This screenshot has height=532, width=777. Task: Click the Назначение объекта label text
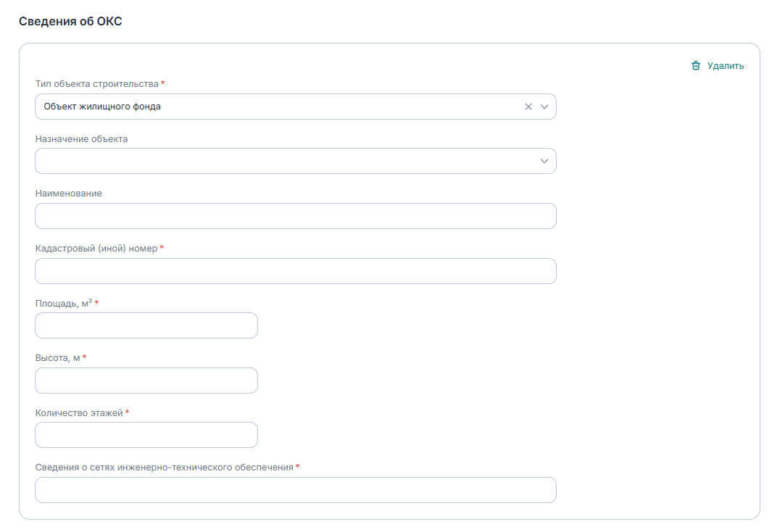81,138
